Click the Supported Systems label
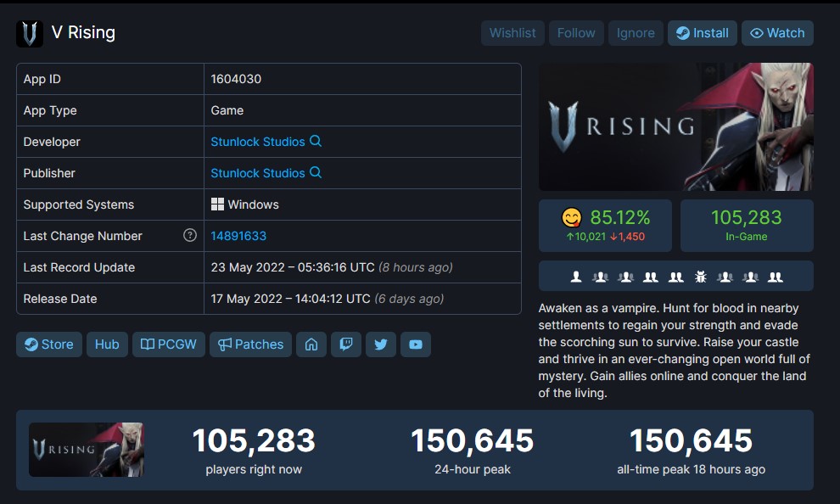 coord(79,204)
